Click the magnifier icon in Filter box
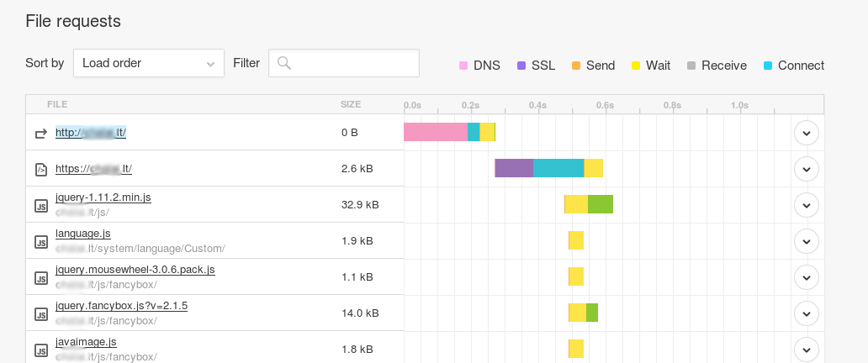Viewport: 868px width, 363px height. pyautogui.click(x=284, y=63)
